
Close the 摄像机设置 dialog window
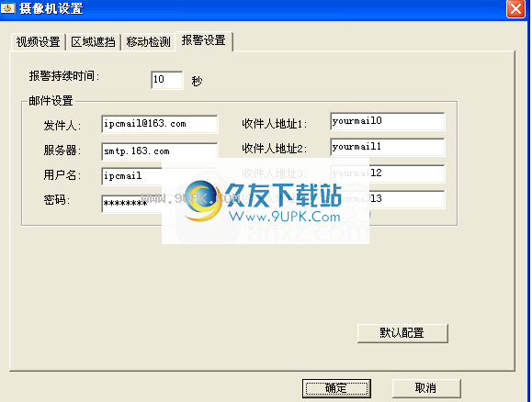pos(515,8)
